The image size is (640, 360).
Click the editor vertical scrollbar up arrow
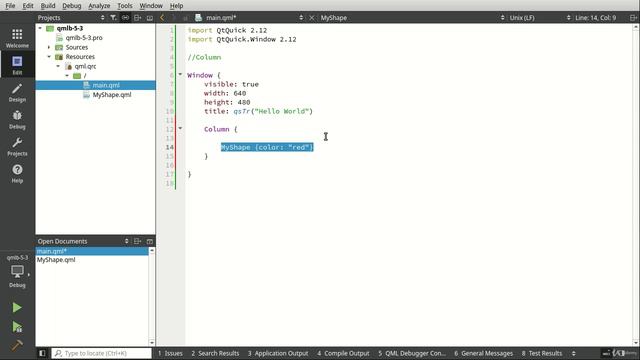(x=636, y=27)
